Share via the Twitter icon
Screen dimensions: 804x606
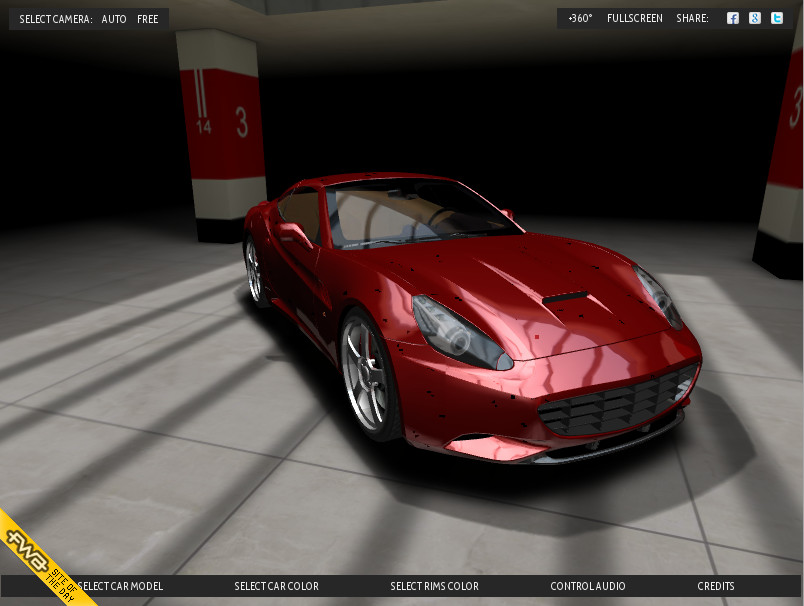(x=777, y=18)
